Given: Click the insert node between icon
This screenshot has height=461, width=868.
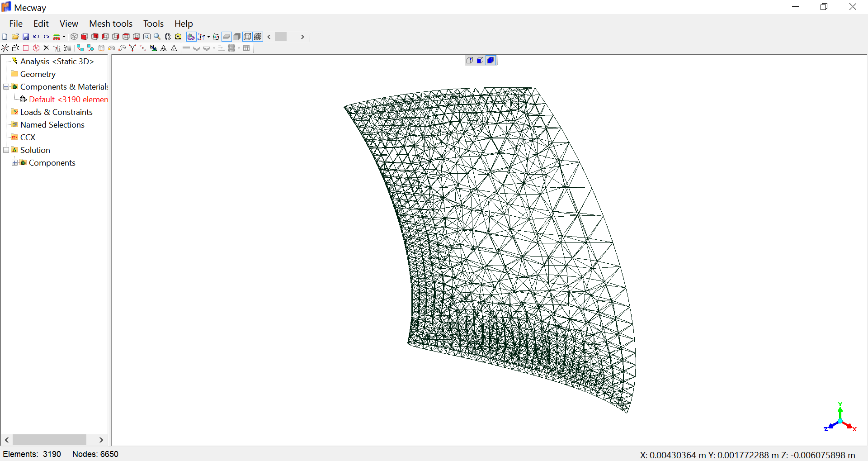Looking at the screenshot, I should pos(143,48).
